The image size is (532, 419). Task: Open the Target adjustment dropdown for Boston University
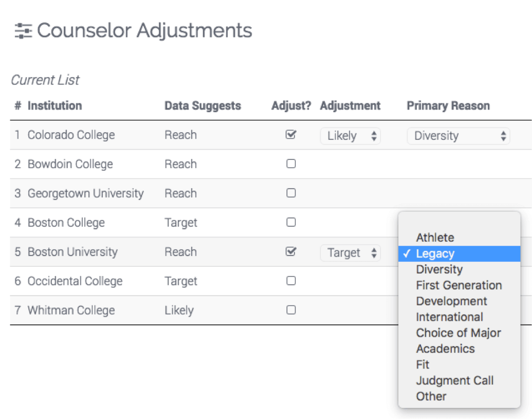point(350,253)
